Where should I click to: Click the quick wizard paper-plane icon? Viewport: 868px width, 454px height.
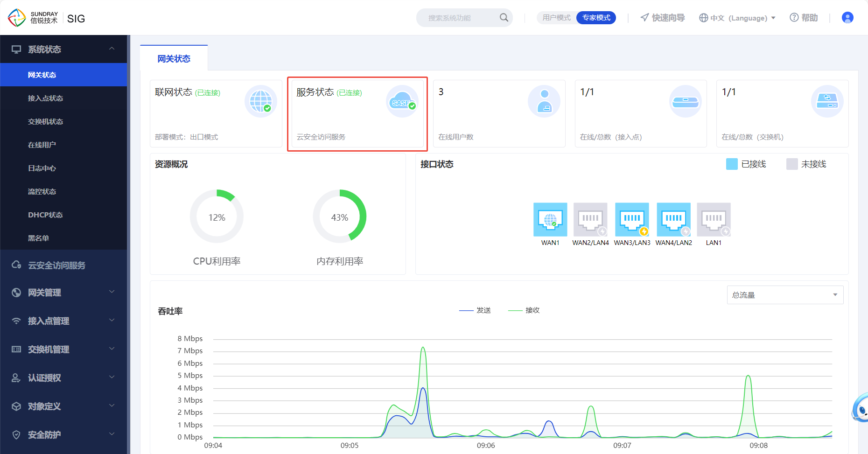point(644,18)
